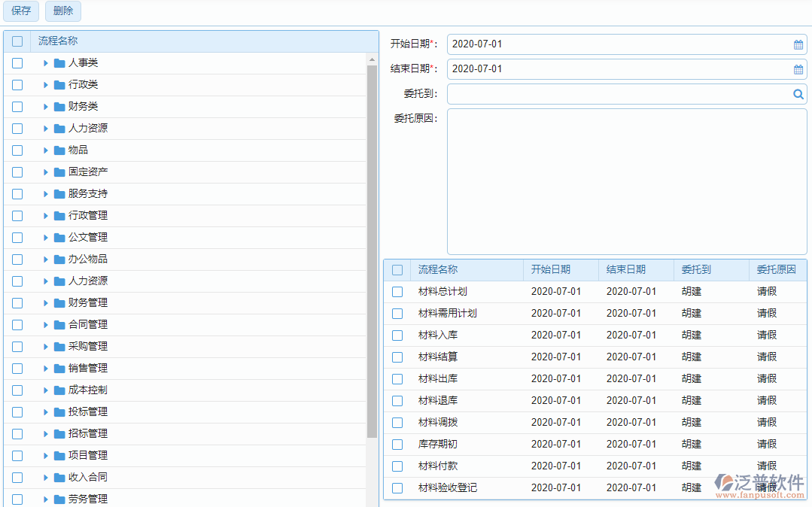Click the search magnifier in 委托到 field
This screenshot has height=507, width=812.
(x=798, y=94)
